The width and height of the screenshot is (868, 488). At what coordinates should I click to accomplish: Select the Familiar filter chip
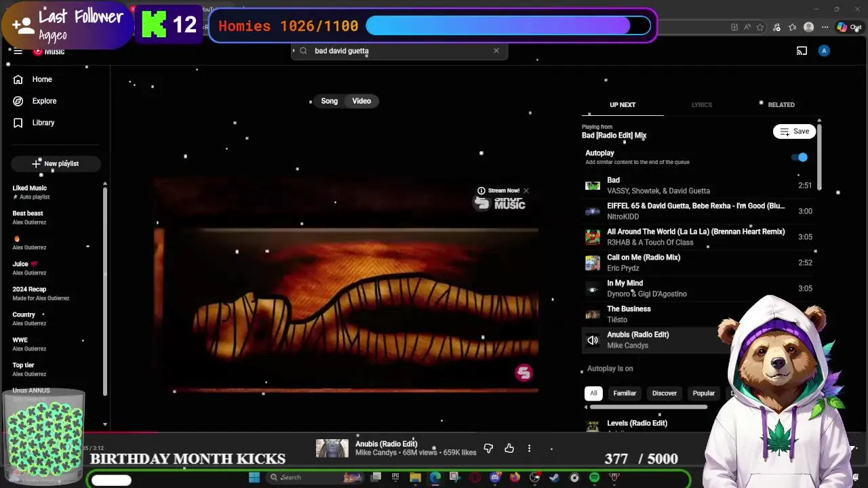pyautogui.click(x=625, y=393)
